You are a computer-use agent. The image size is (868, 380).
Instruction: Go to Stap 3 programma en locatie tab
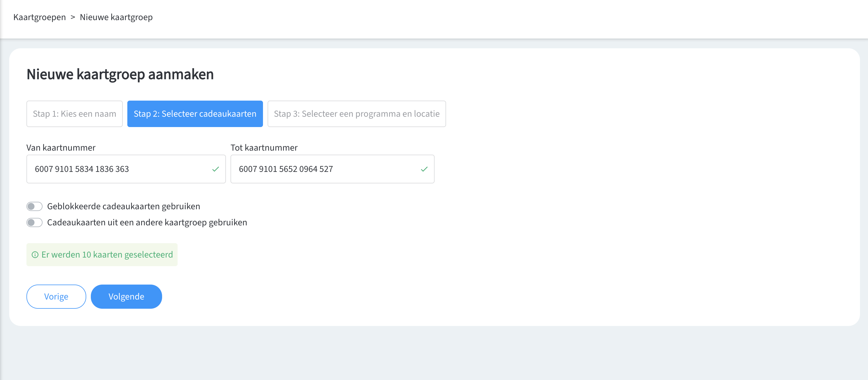coord(356,114)
